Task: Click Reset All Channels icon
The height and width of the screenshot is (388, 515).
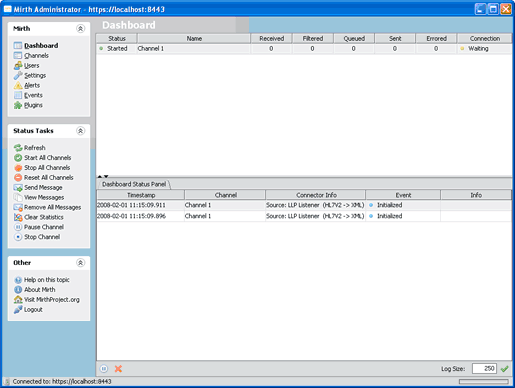Action: click(x=18, y=178)
